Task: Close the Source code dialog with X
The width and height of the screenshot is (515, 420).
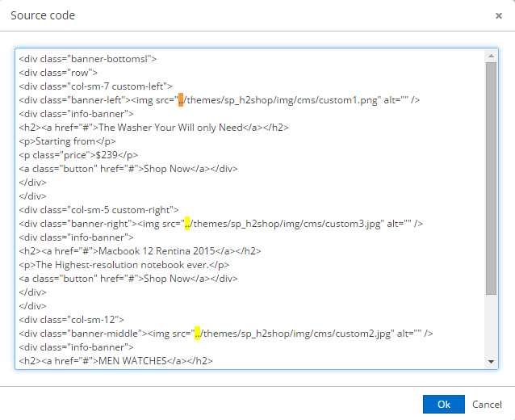Action: click(x=499, y=15)
